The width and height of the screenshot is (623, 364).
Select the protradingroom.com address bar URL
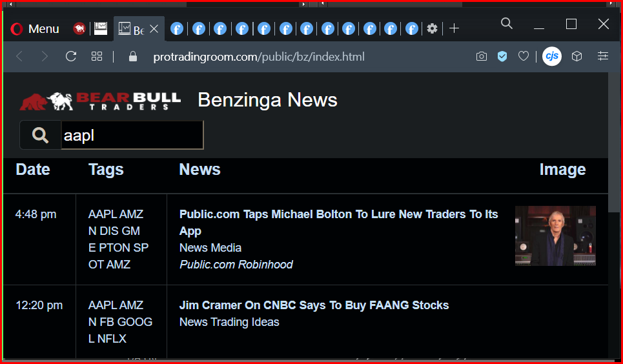coord(259,57)
